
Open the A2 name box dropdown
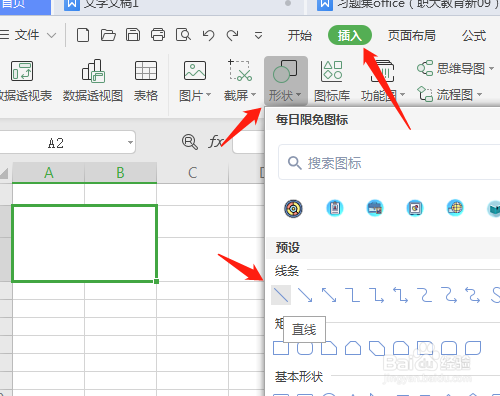pyautogui.click(x=130, y=142)
